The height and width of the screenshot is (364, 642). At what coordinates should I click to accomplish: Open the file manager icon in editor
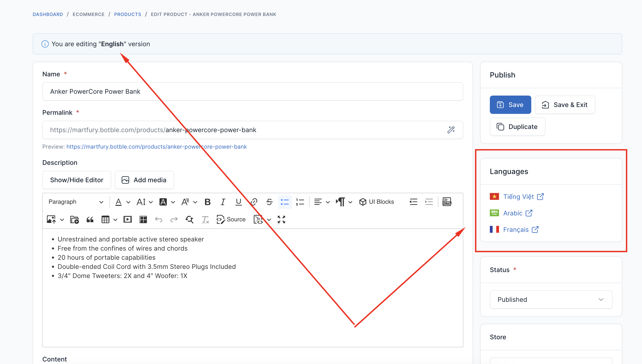[x=74, y=219]
